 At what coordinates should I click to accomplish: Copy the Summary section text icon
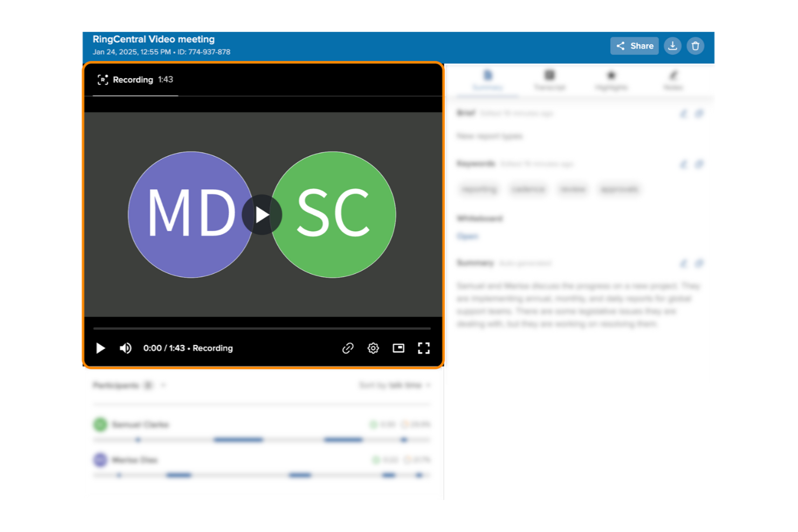point(699,264)
